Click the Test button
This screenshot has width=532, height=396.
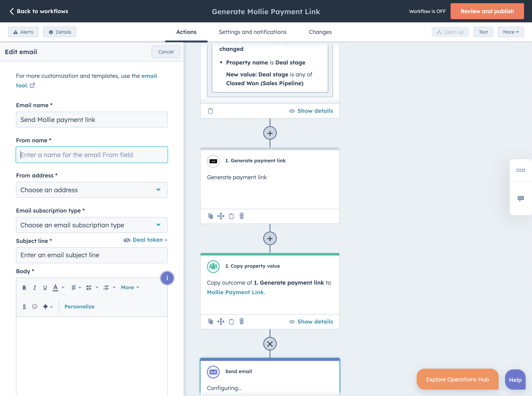point(483,32)
